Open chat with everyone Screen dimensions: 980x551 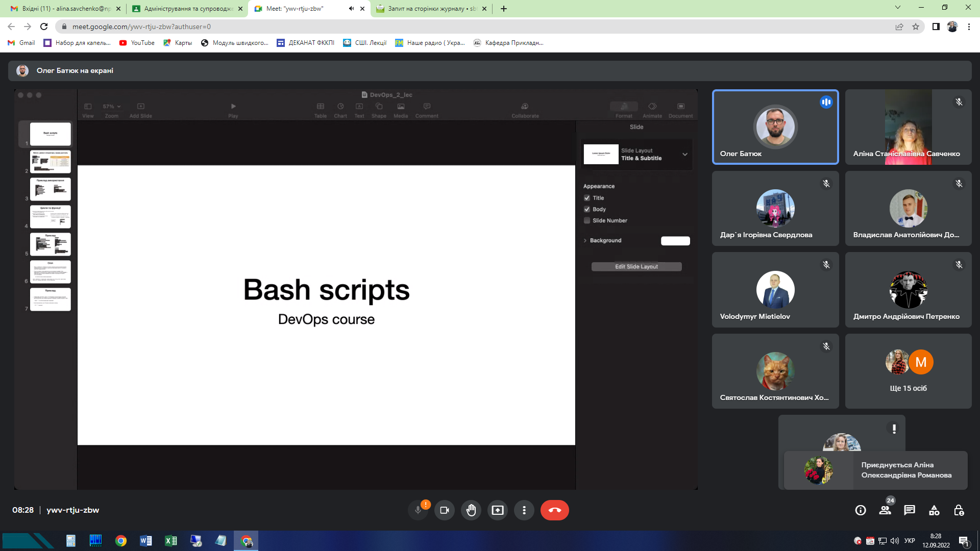910,510
